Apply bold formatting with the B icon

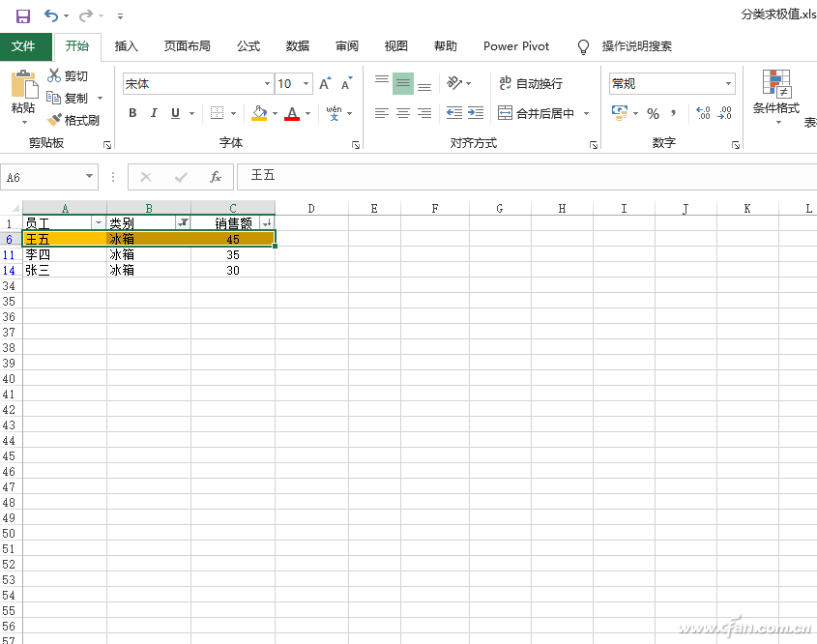132,112
